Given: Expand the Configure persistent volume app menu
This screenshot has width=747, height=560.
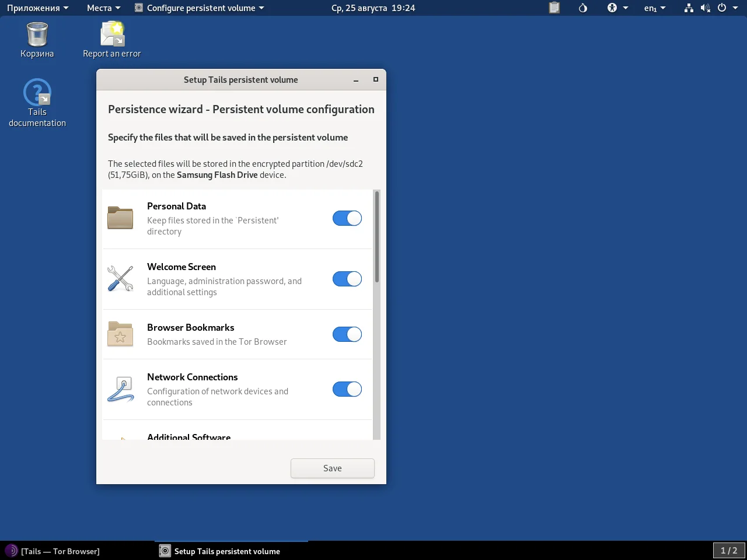Looking at the screenshot, I should coord(200,8).
